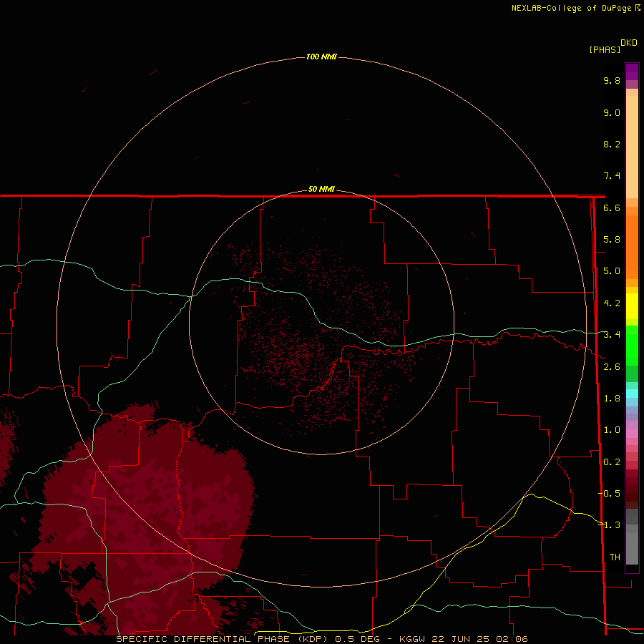
Task: Click the 5.0 legend value
Action: (612, 271)
